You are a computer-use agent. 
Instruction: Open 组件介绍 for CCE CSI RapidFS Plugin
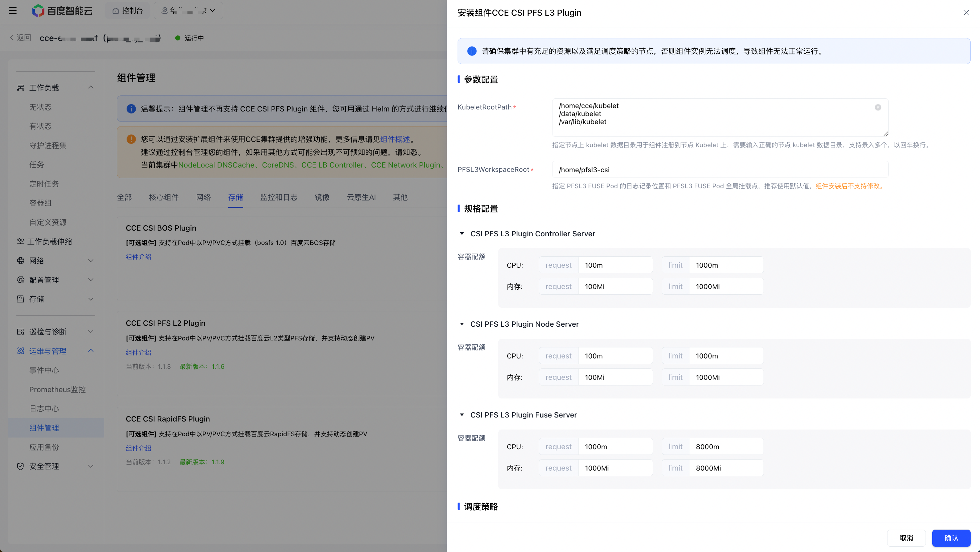[139, 448]
